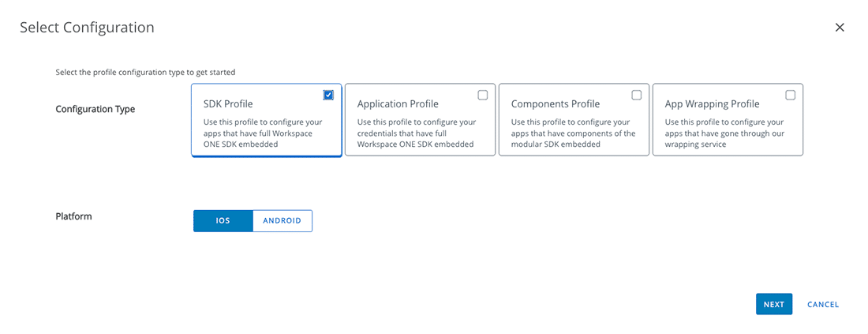Viewport: 868px width, 334px height.
Task: Click the Platform label
Action: [74, 216]
